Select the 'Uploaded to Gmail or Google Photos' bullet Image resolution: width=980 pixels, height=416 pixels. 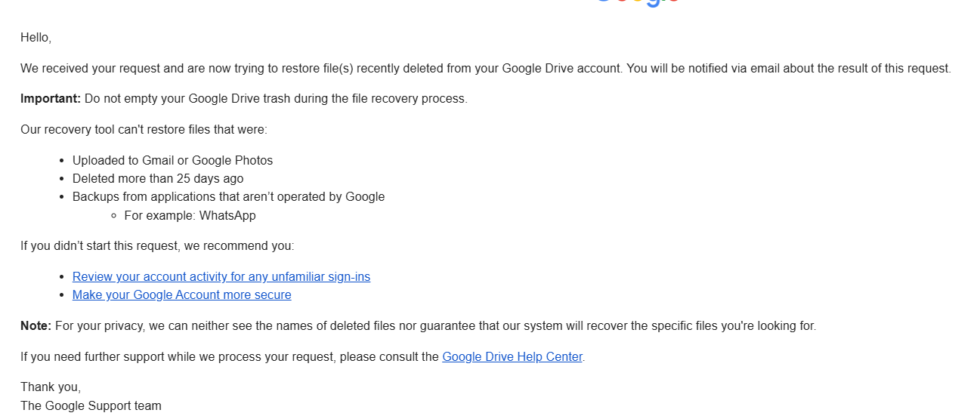pyautogui.click(x=172, y=160)
